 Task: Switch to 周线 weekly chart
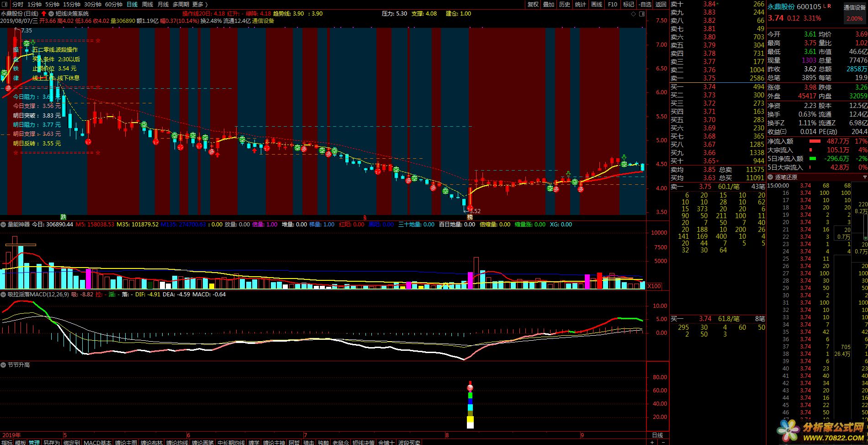[147, 4]
